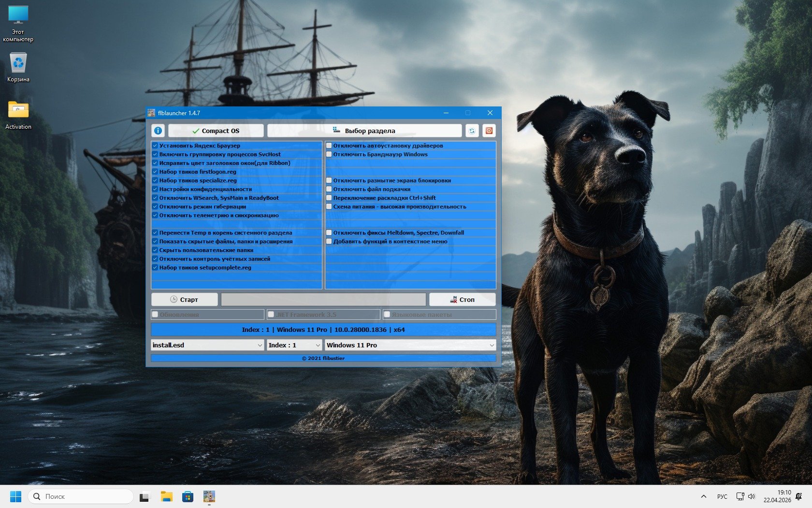Image resolution: width=812 pixels, height=508 pixels.
Task: Expand the install.esd file dropdown
Action: (x=260, y=345)
